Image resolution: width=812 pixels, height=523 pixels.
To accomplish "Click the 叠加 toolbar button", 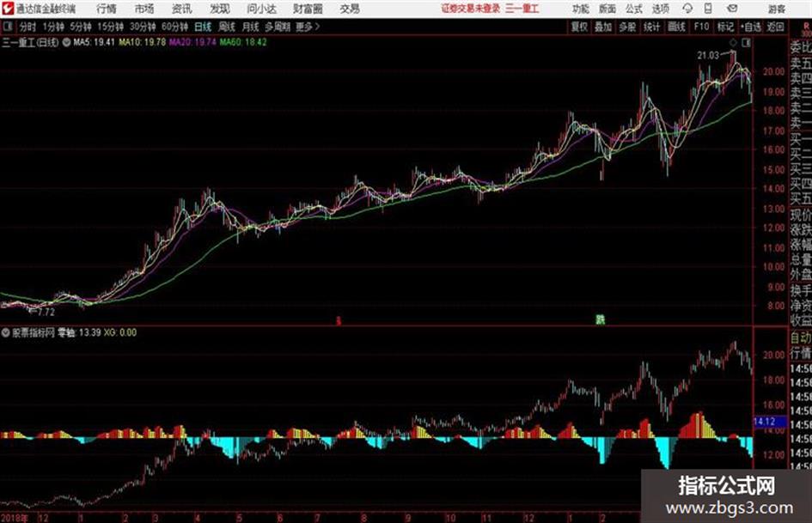I will [x=603, y=27].
